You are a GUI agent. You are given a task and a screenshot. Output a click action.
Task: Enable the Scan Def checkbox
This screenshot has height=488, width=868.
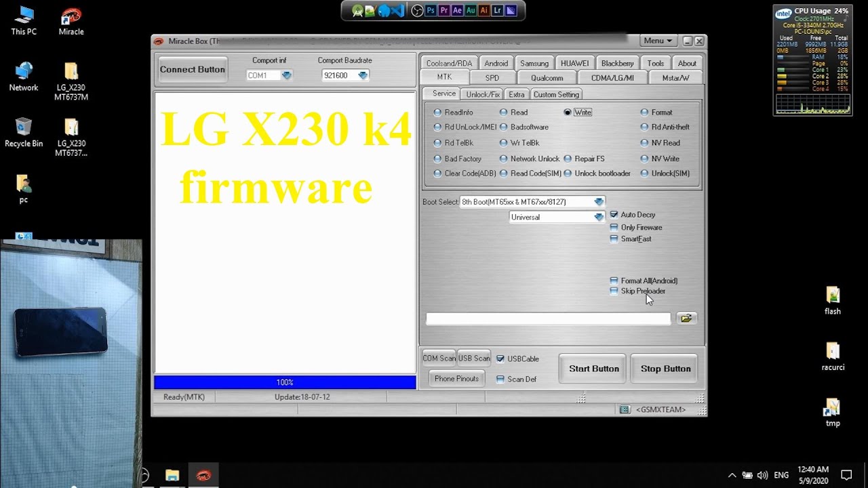point(500,380)
